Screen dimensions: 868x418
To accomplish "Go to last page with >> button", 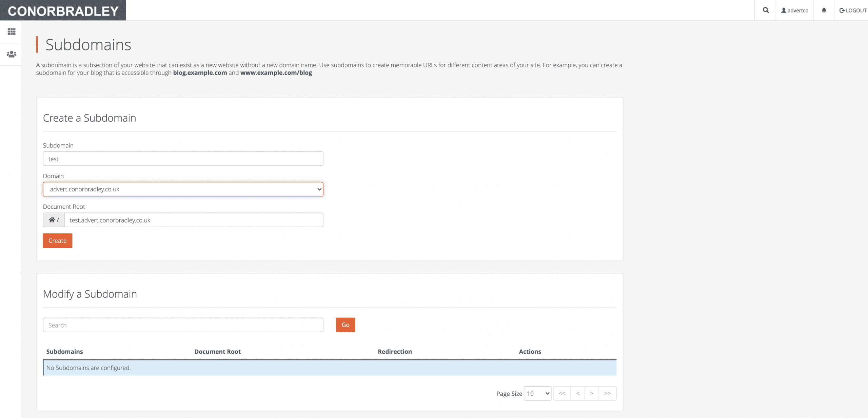I will 608,393.
